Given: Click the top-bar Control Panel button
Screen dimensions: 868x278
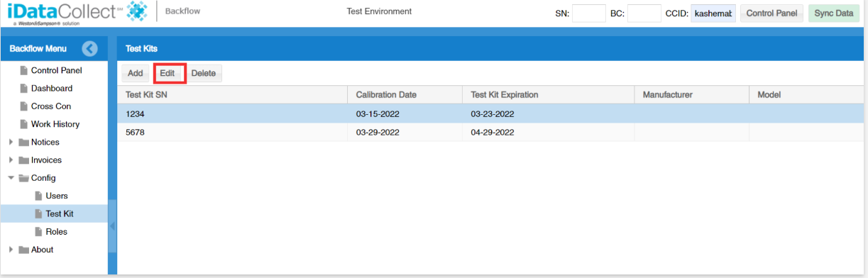Looking at the screenshot, I should (x=771, y=13).
